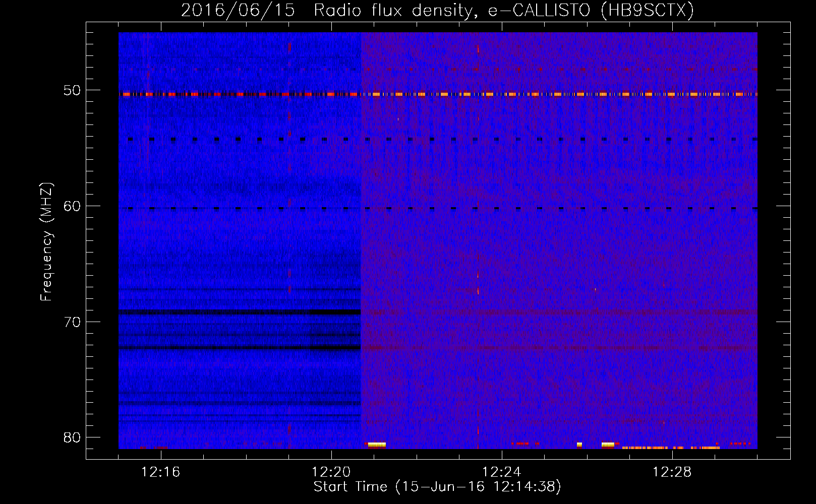Click the frequency tick label "70"
The image size is (816, 504).
point(72,322)
